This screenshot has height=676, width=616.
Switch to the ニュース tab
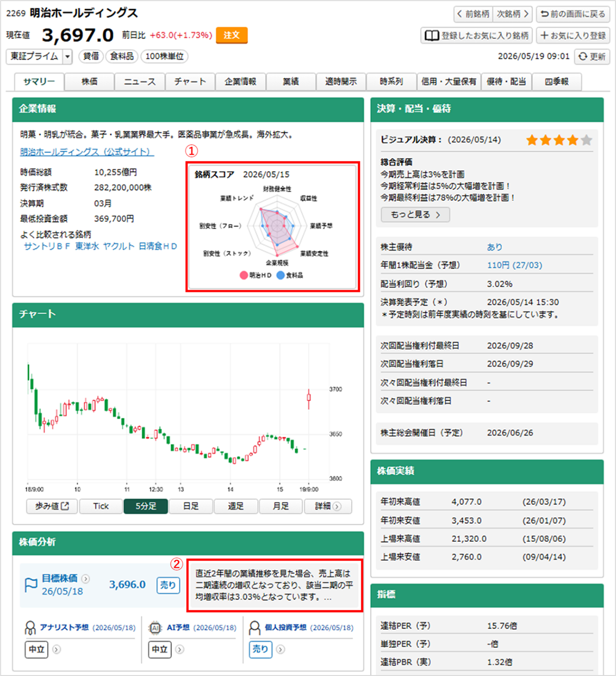(140, 82)
